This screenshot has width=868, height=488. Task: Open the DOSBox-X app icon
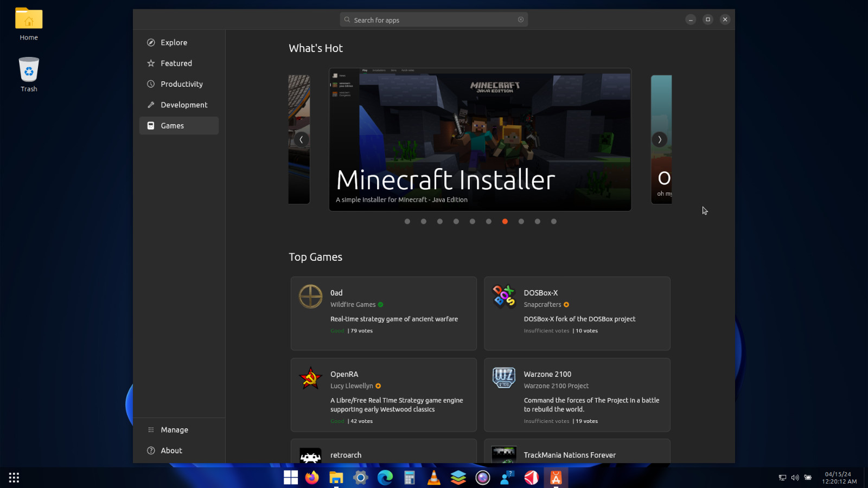click(504, 297)
